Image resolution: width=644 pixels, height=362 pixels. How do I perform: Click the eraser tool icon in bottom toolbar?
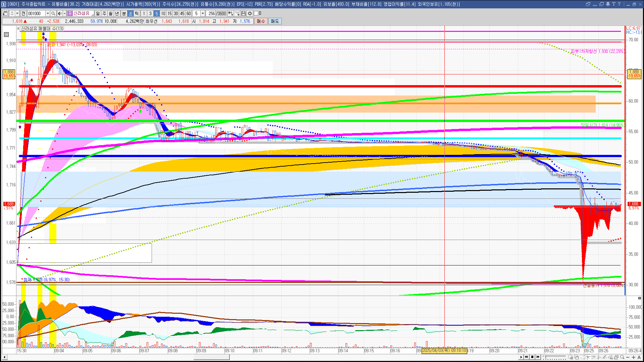(x=610, y=357)
